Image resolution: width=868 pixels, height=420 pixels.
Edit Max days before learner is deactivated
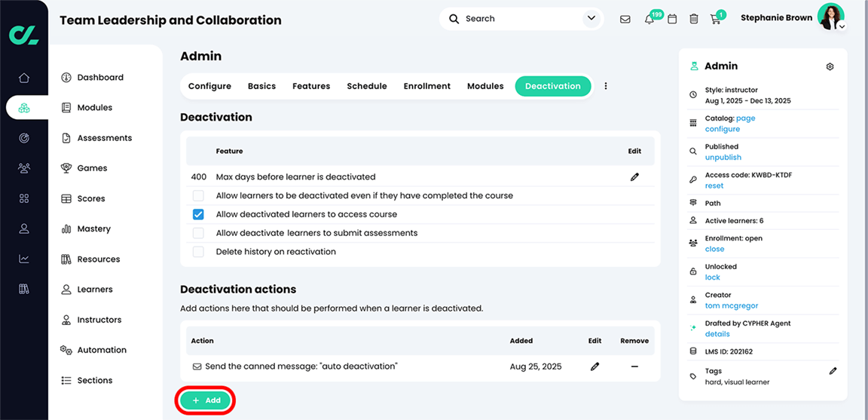click(x=634, y=176)
